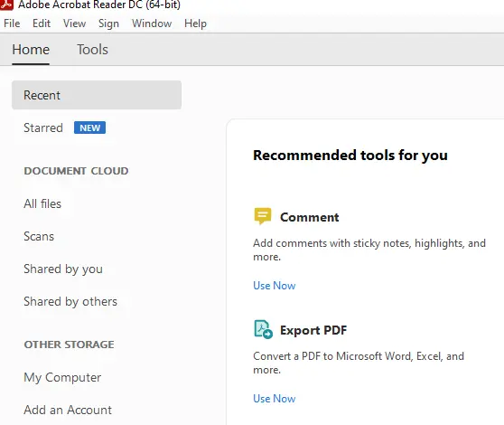Open the Sign menu
504x425 pixels.
[108, 24]
